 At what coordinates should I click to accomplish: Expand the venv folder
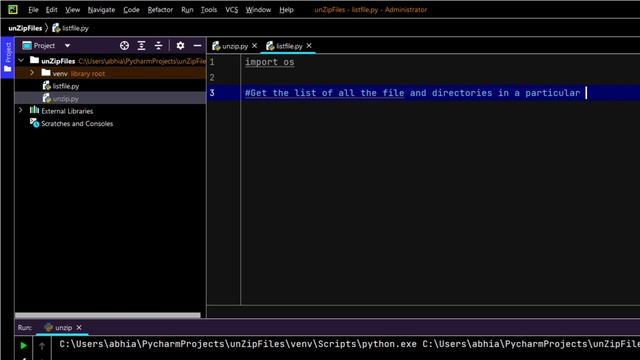[x=32, y=73]
